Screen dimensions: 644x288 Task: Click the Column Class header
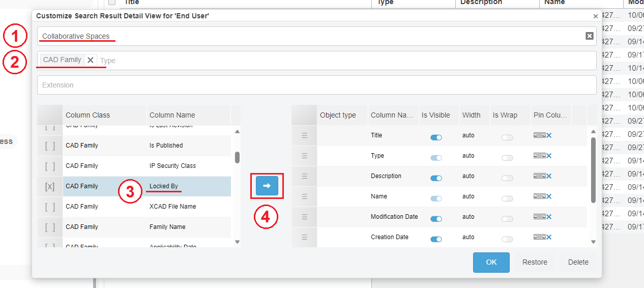point(105,115)
